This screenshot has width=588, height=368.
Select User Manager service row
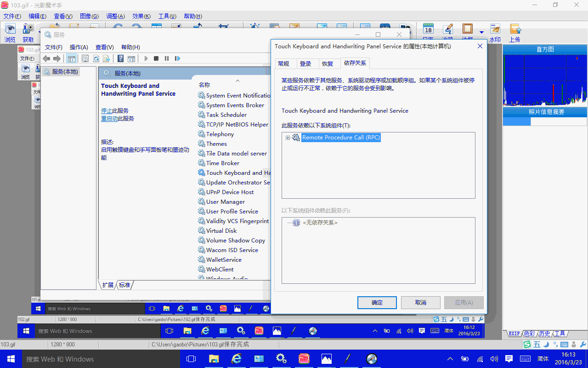pyautogui.click(x=226, y=202)
